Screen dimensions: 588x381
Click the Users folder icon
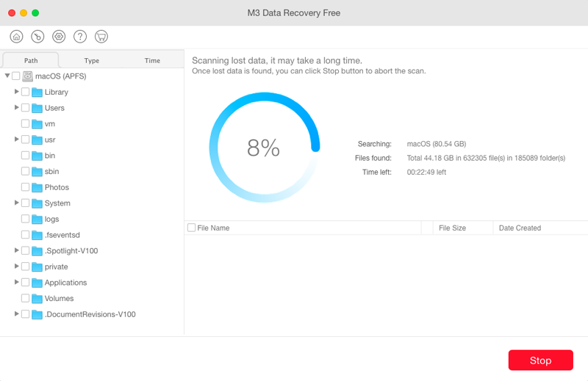[x=37, y=108]
